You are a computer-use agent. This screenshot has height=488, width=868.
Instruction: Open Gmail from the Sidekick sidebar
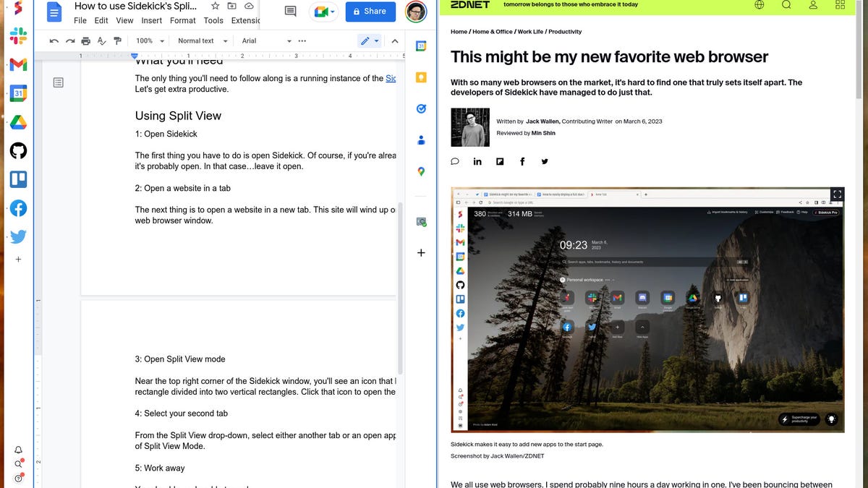tap(18, 64)
